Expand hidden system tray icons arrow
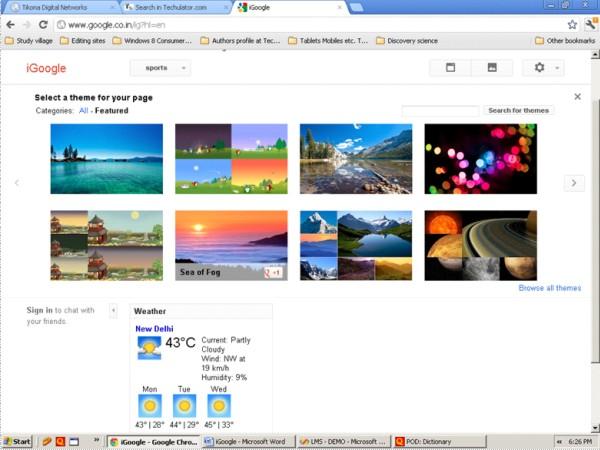Screen dimensions: 600x450 click(x=559, y=442)
